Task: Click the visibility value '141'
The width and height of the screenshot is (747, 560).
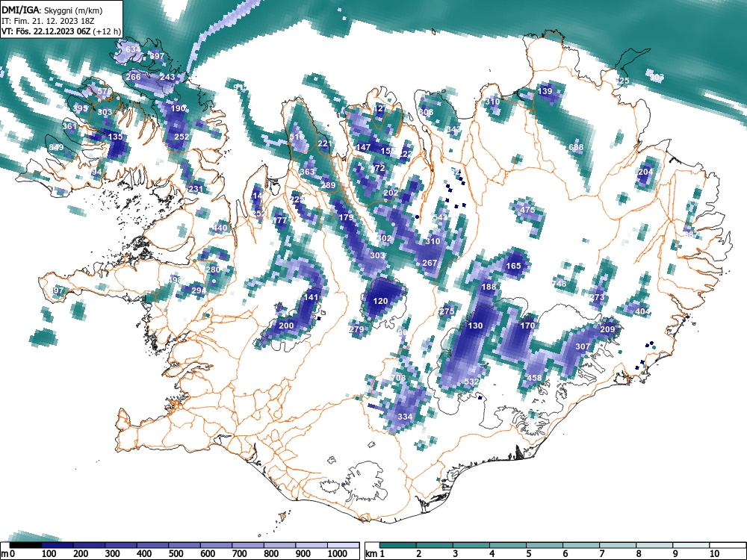Action: [x=311, y=297]
